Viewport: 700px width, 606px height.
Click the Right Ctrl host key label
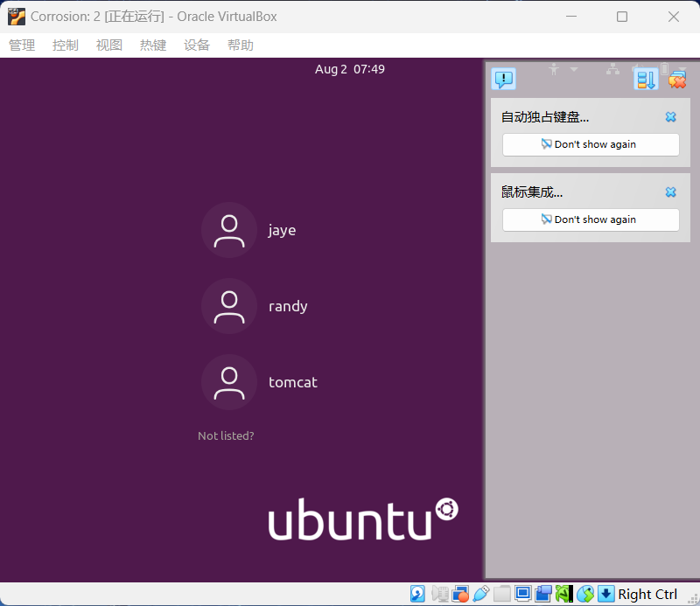(x=647, y=595)
